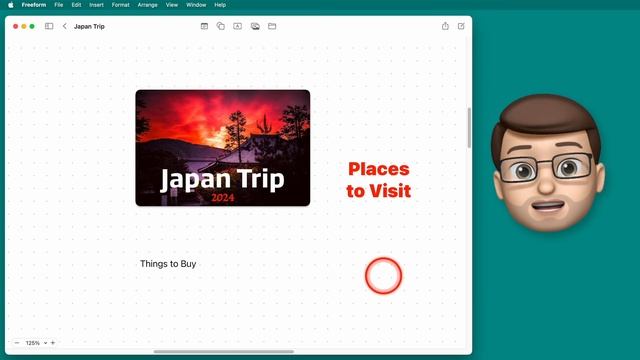Enter full screen with green button
Viewport: 640px width, 360px height.
click(x=32, y=26)
